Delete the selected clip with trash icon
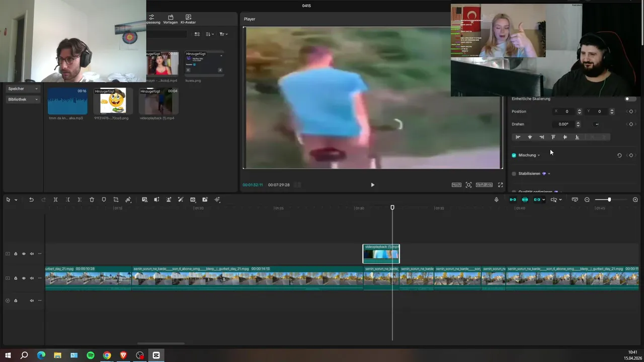 click(92, 200)
